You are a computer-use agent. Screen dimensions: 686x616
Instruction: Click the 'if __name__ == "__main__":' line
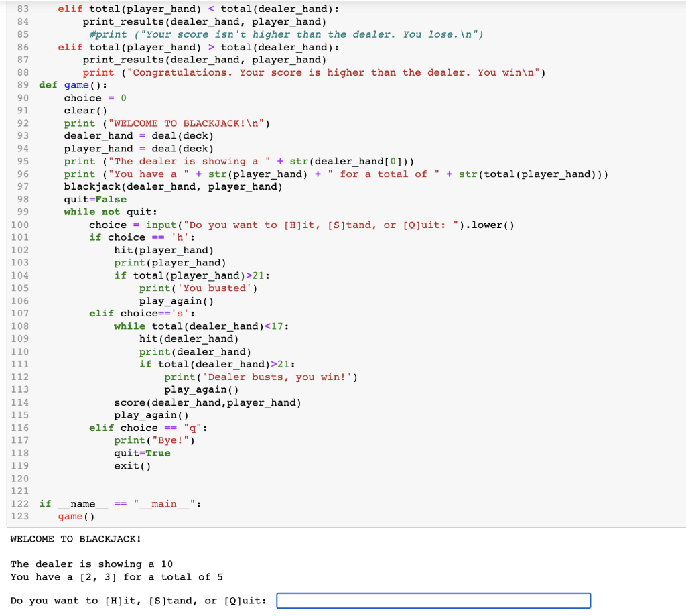point(120,504)
